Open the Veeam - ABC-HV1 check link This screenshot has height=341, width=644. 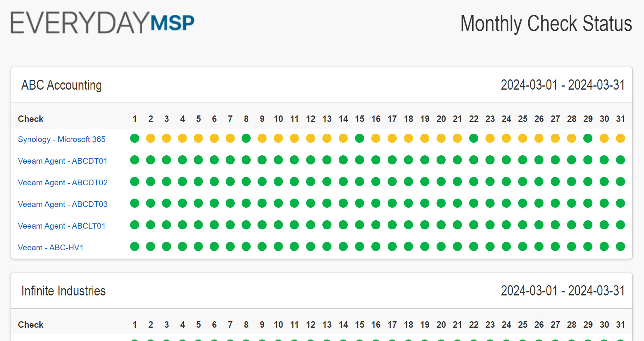pos(50,248)
